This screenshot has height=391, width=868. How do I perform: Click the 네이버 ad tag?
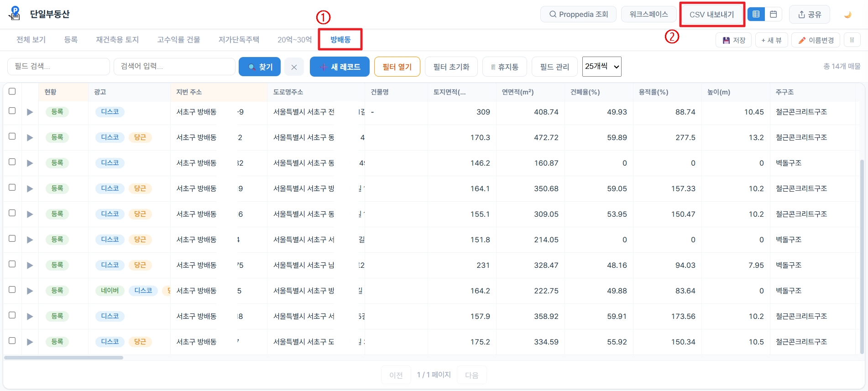(110, 291)
